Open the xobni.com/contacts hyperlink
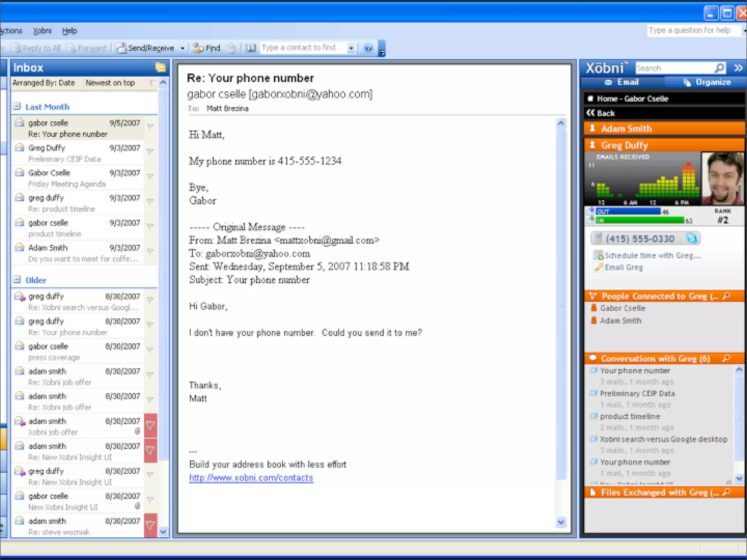The height and width of the screenshot is (560, 747). coord(251,478)
